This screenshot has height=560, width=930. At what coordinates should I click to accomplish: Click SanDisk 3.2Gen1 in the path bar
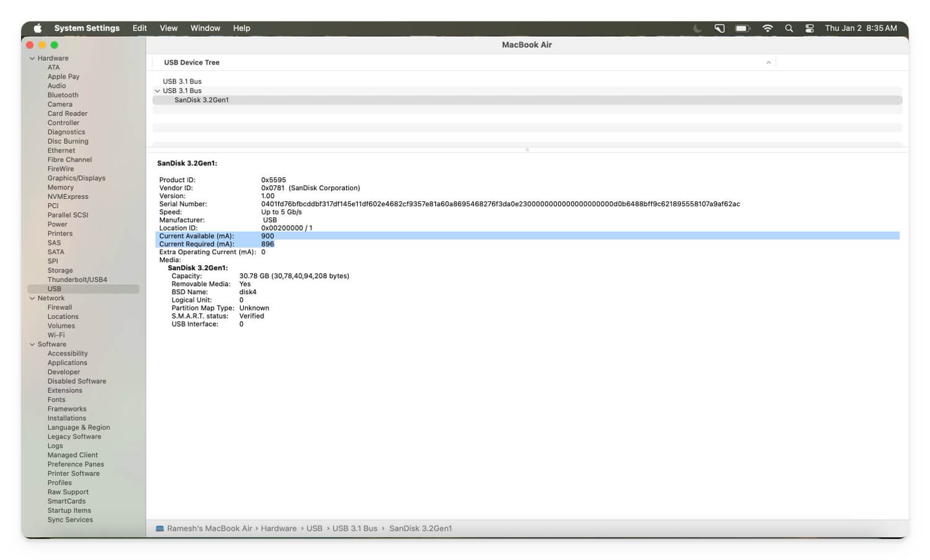pyautogui.click(x=420, y=528)
